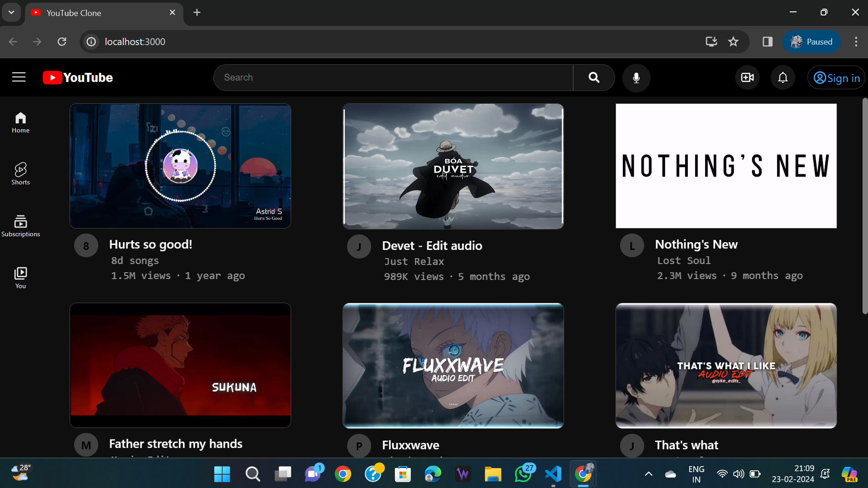Click the Hurts so good! title
Viewport: 868px width, 488px height.
click(151, 244)
